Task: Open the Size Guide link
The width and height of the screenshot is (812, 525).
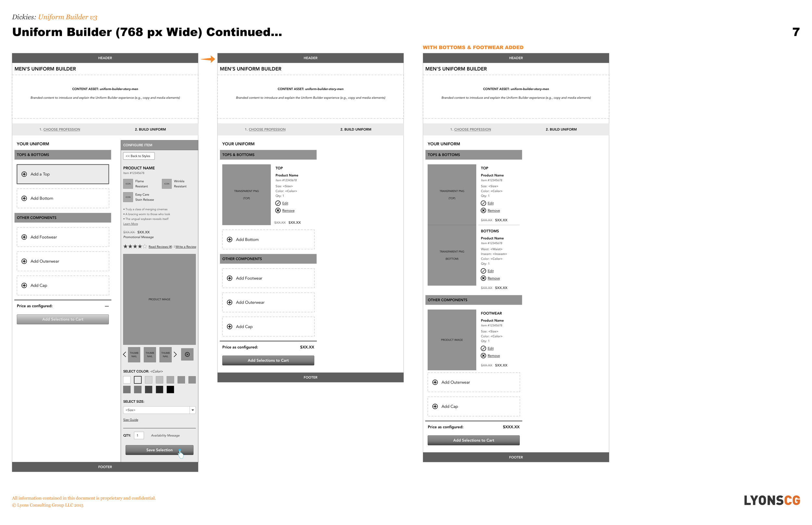Action: coord(131,420)
